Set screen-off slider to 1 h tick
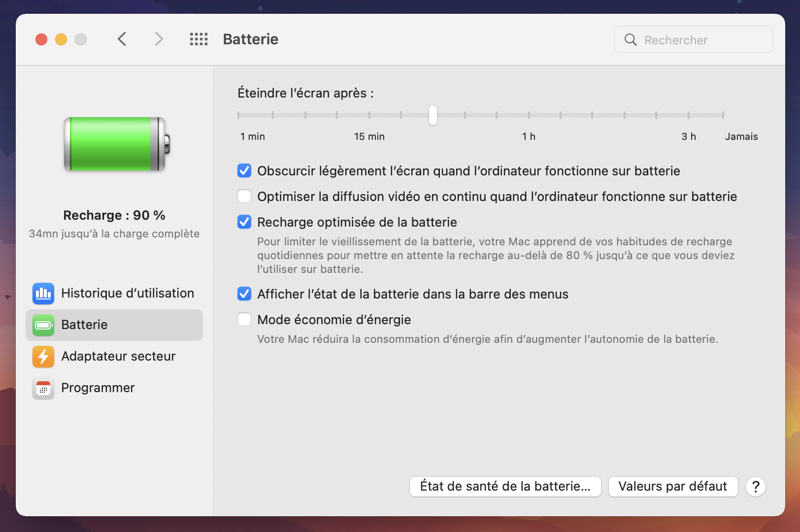 click(529, 115)
